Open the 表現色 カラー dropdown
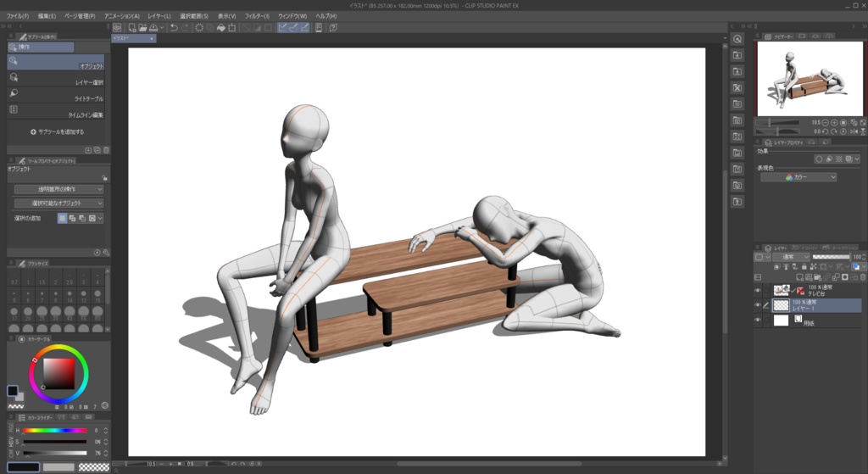 coord(798,177)
